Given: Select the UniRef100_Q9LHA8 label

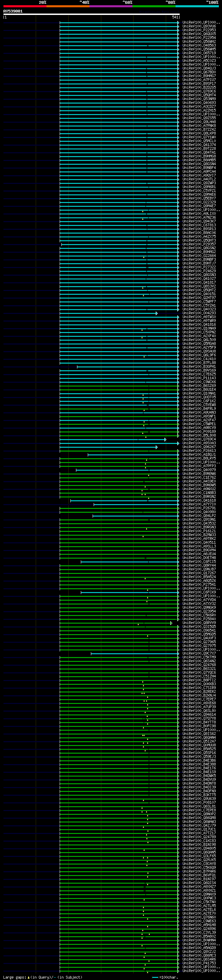Looking at the screenshot, I should coord(199,122).
